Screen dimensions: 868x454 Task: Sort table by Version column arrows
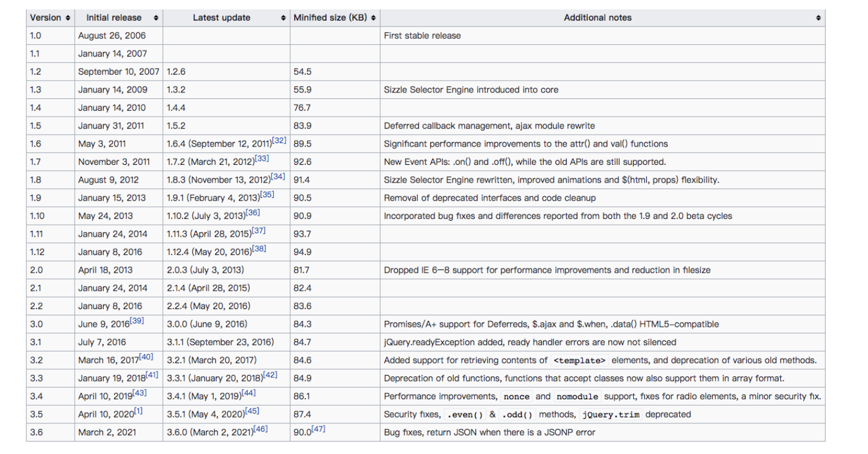(68, 18)
